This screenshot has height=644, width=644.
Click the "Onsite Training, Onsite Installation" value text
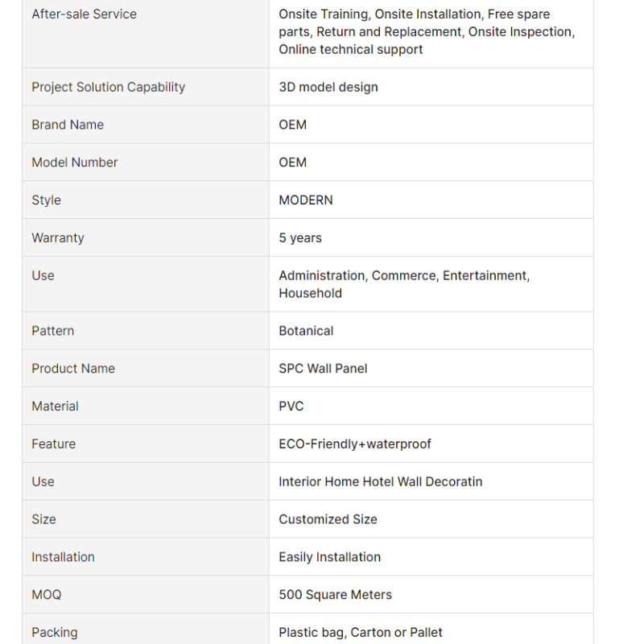click(426, 31)
